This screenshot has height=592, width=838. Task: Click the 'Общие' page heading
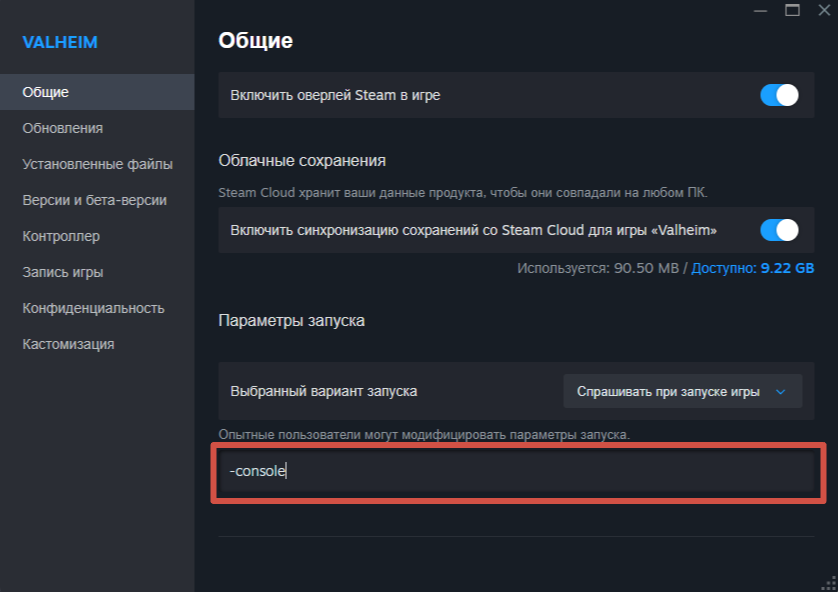point(255,41)
